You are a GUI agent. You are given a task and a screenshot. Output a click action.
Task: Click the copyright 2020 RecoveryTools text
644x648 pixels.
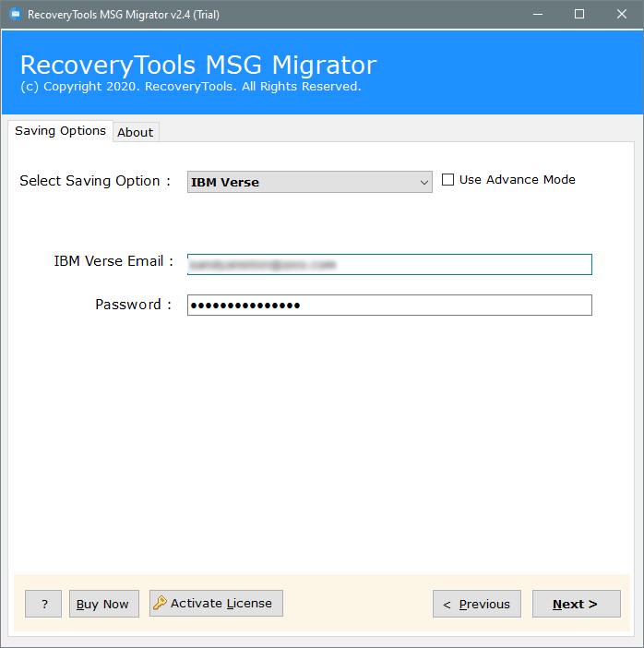pyautogui.click(x=191, y=87)
